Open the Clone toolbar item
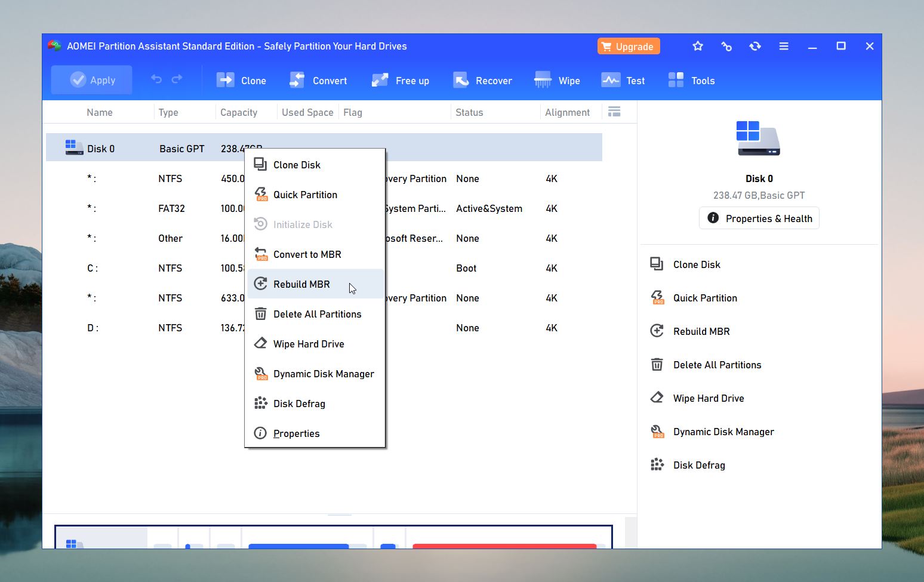Image resolution: width=924 pixels, height=582 pixels. [x=241, y=81]
